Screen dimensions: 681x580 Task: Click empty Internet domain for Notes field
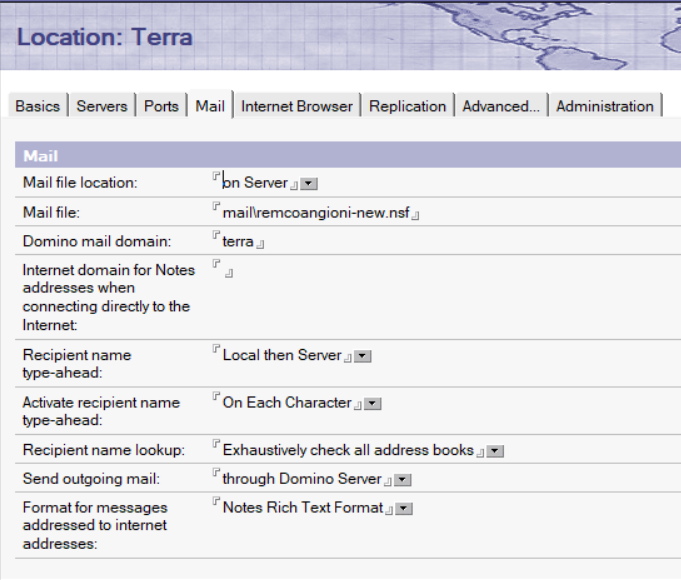click(x=223, y=269)
